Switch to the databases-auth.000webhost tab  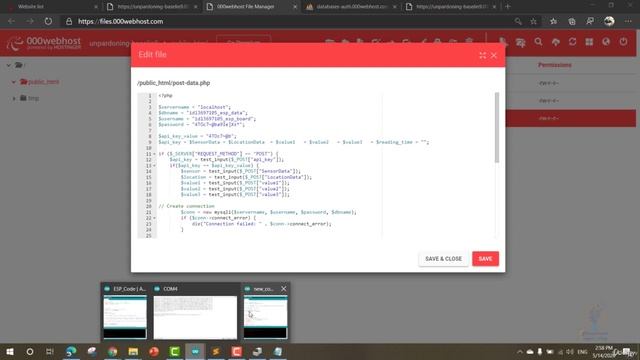click(x=351, y=7)
